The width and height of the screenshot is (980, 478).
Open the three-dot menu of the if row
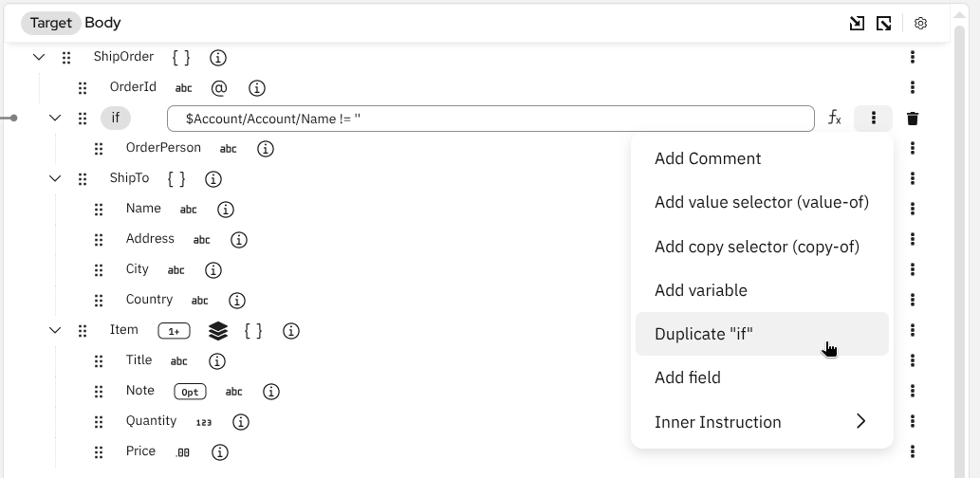pyautogui.click(x=873, y=119)
